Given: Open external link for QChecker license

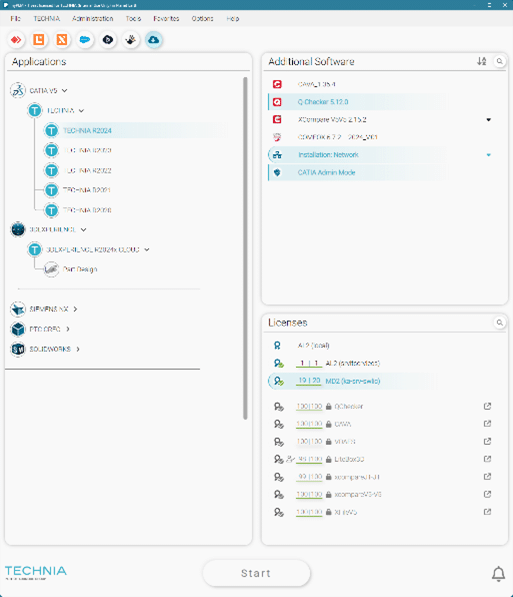Looking at the screenshot, I should [x=487, y=406].
